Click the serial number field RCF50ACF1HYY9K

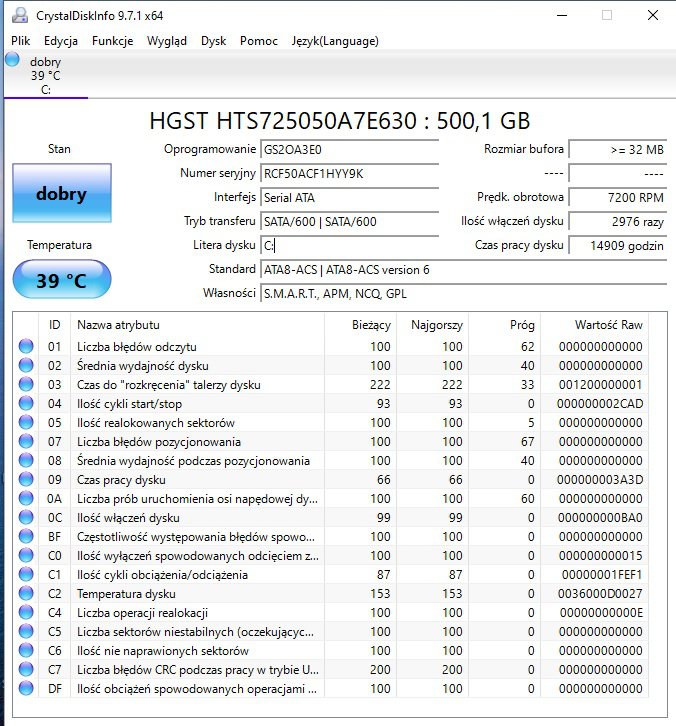pyautogui.click(x=350, y=174)
